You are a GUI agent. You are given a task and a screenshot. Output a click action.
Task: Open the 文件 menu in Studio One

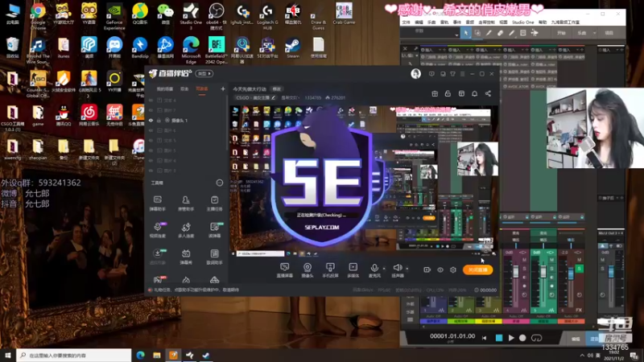406,23
